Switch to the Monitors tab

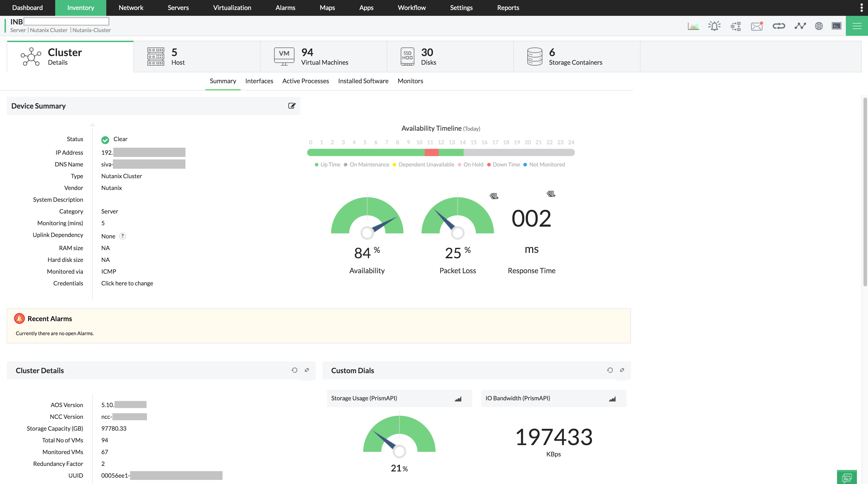[x=410, y=81]
